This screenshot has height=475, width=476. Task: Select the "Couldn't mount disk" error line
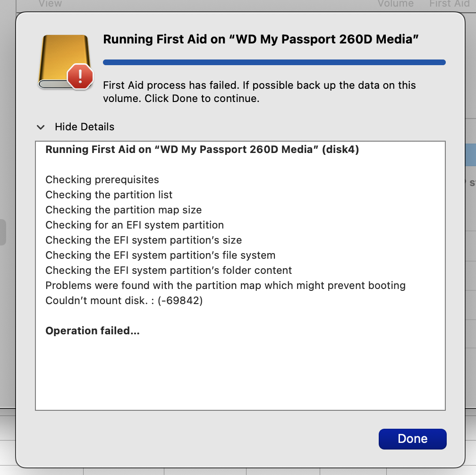(124, 301)
